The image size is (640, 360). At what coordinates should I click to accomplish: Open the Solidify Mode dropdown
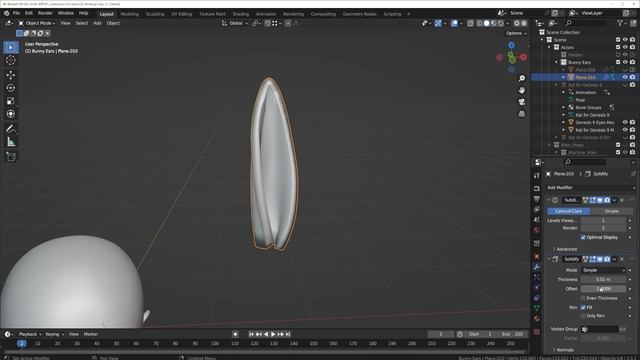(x=603, y=270)
